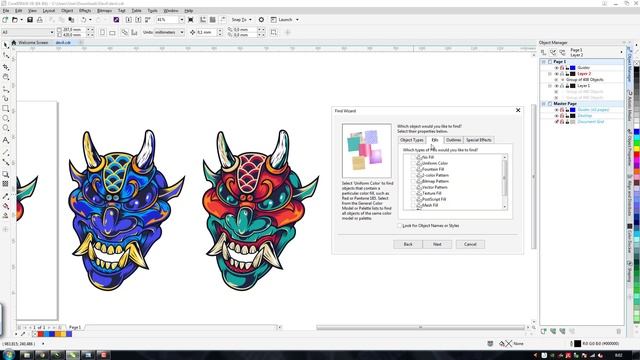Viewport: 640px width, 360px height.
Task: Pick the orange swatch in document palette
Action: point(57,334)
